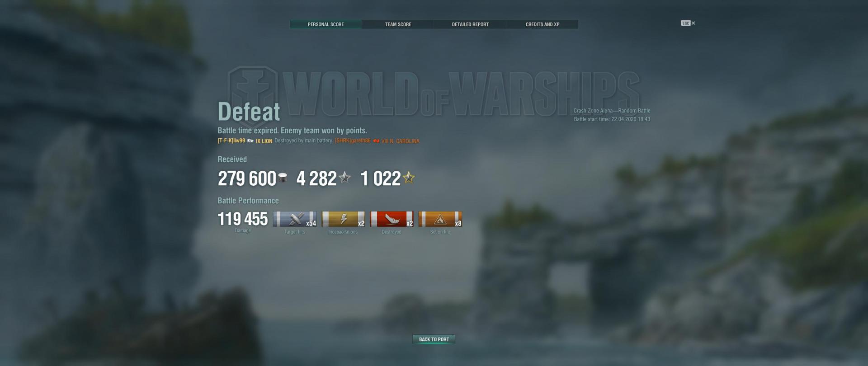This screenshot has height=366, width=868.
Task: Open the Credits and XP tab
Action: (x=542, y=24)
